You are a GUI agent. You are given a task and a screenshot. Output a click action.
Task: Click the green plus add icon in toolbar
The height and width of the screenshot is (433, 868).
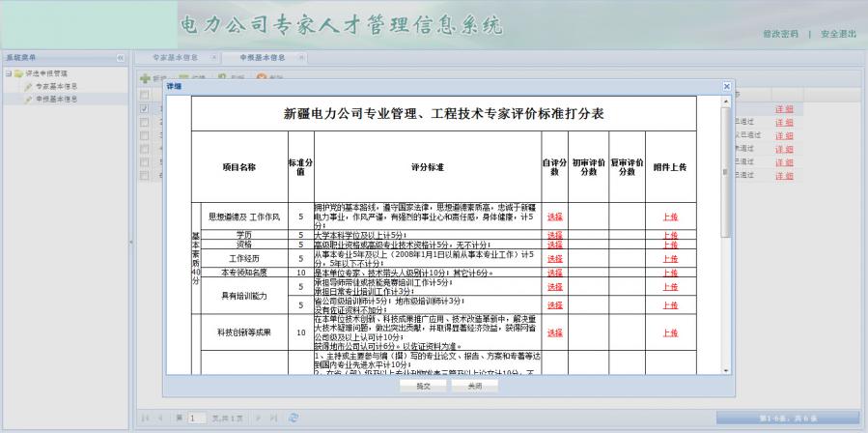145,77
